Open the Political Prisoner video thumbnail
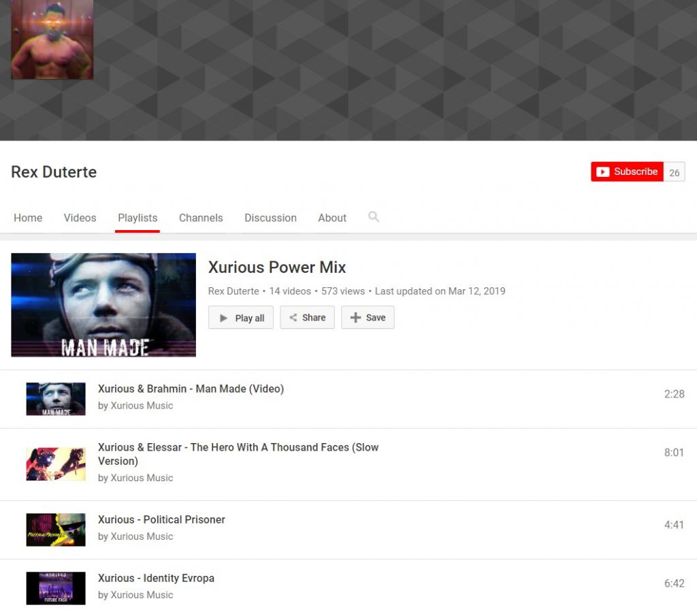This screenshot has width=697, height=616. click(x=56, y=530)
